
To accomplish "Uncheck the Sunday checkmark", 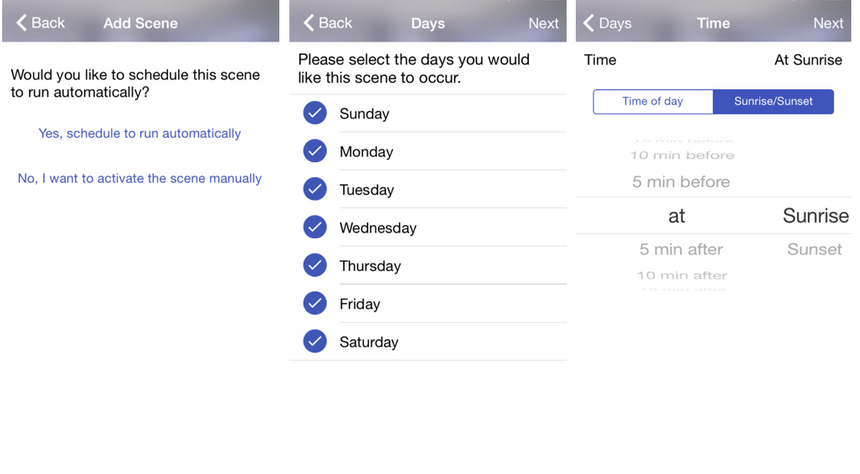I will [x=315, y=113].
